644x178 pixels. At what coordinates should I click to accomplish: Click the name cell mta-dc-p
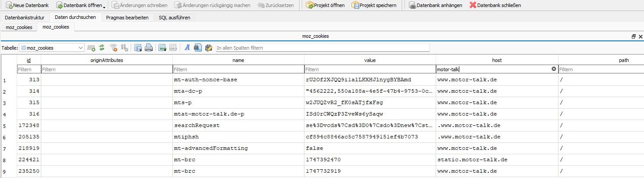point(238,91)
